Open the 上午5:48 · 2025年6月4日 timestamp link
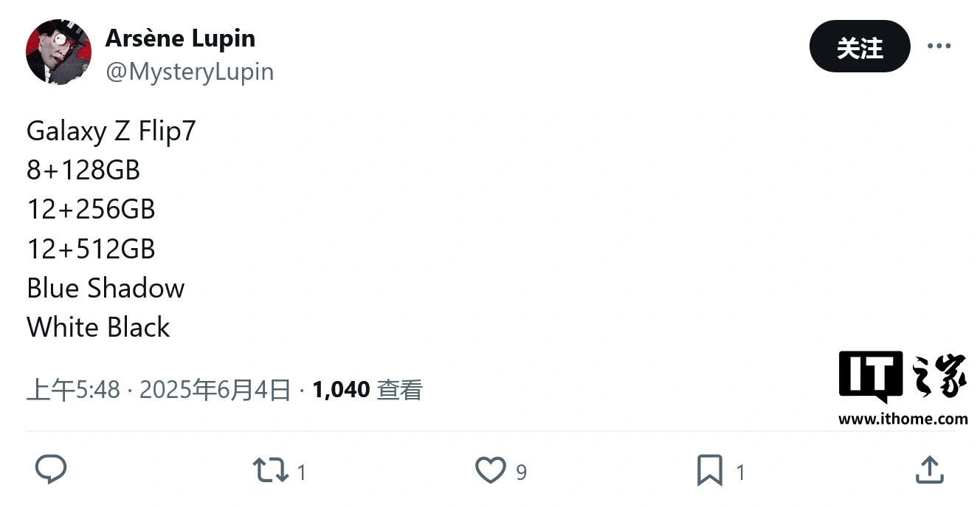980x508 pixels. (159, 390)
